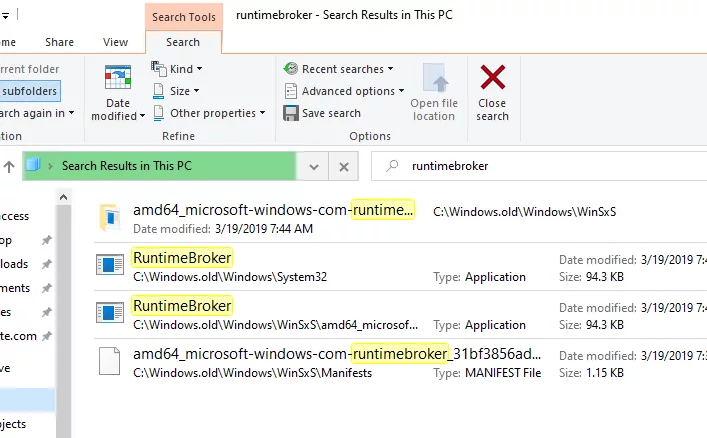Expand breadcrumb chevron before Search Results
Image resolution: width=707 pixels, height=438 pixels.
[50, 166]
